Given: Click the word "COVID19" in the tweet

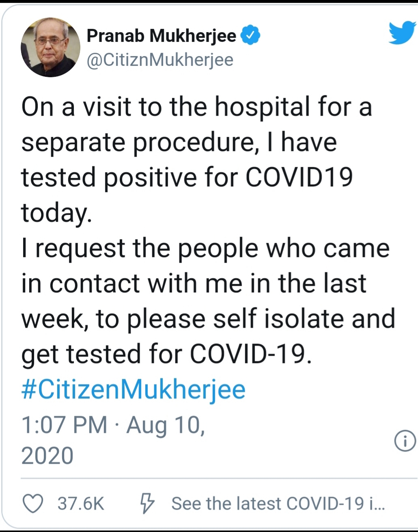Looking at the screenshot, I should (299, 177).
